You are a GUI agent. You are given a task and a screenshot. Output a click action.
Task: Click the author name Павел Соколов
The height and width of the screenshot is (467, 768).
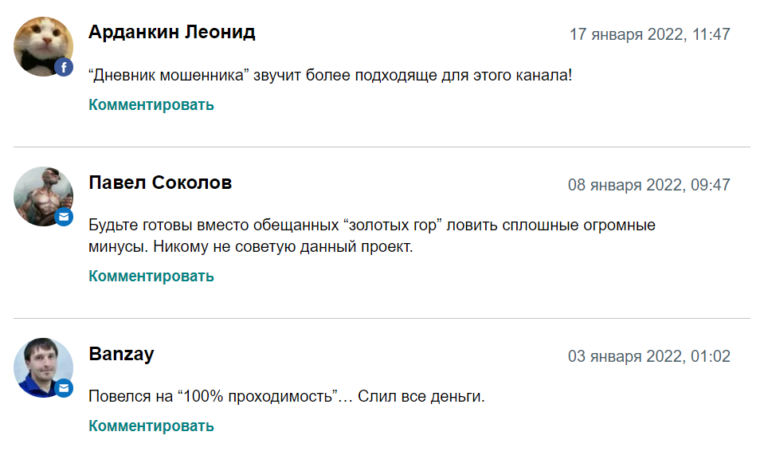coord(160,183)
